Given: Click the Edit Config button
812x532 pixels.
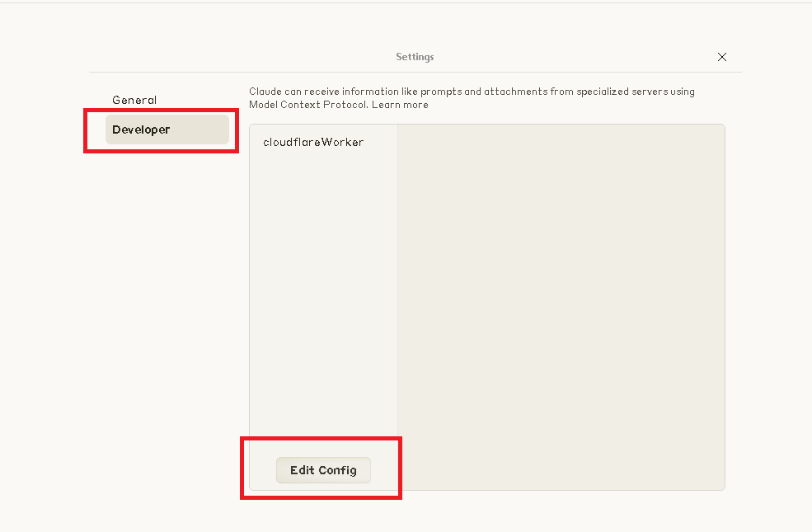Looking at the screenshot, I should (x=323, y=470).
